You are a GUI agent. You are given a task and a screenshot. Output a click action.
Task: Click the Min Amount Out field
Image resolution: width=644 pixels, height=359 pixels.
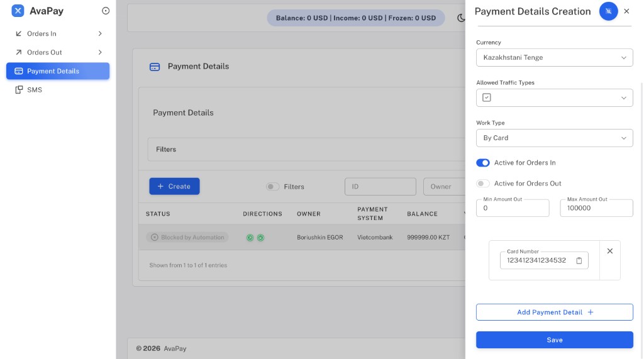[513, 208]
